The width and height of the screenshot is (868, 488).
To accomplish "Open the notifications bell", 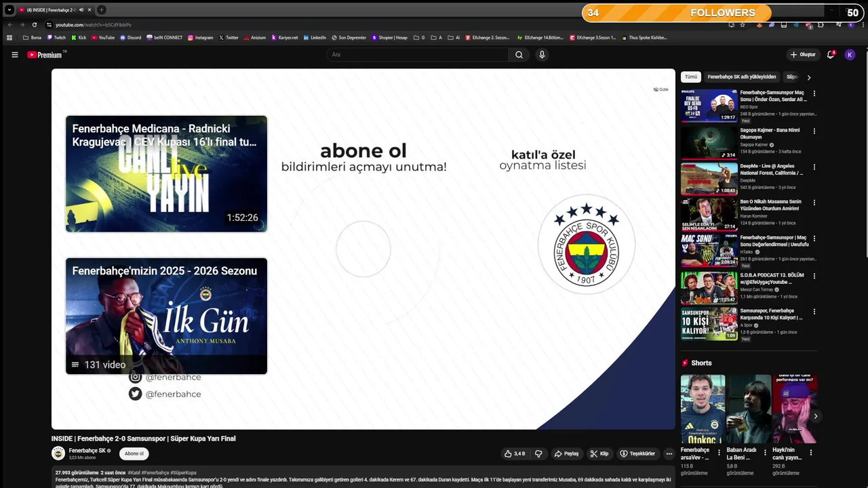I will (x=831, y=55).
